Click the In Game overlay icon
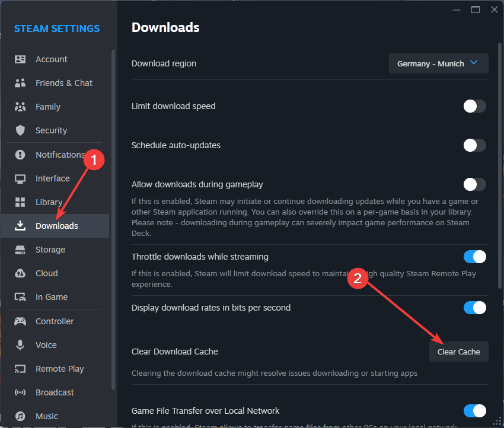Image resolution: width=504 pixels, height=428 pixels. 20,297
